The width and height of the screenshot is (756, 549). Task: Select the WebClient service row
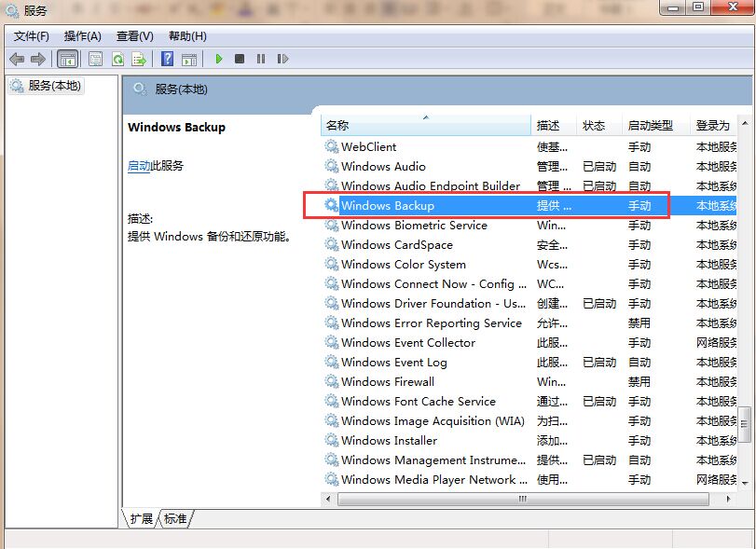[x=529, y=147]
